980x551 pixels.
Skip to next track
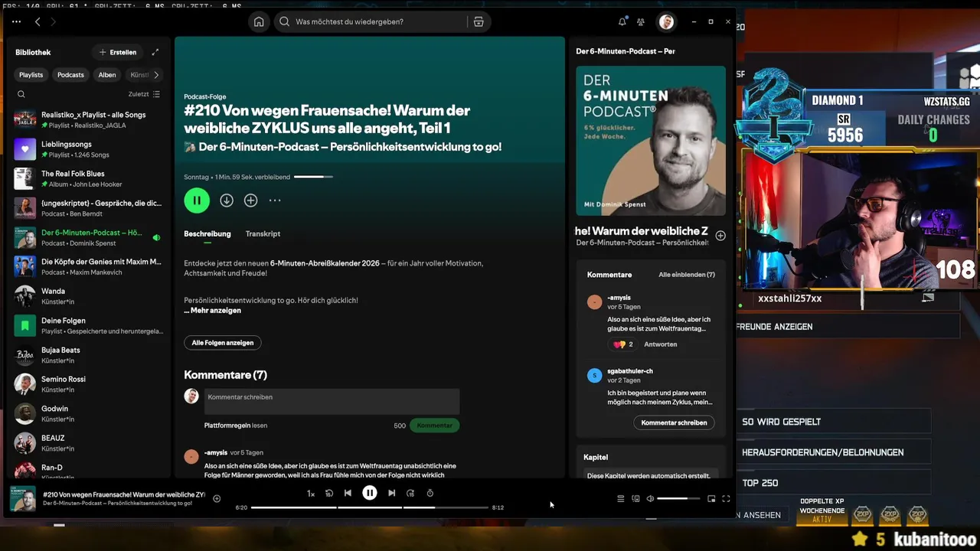pyautogui.click(x=391, y=493)
